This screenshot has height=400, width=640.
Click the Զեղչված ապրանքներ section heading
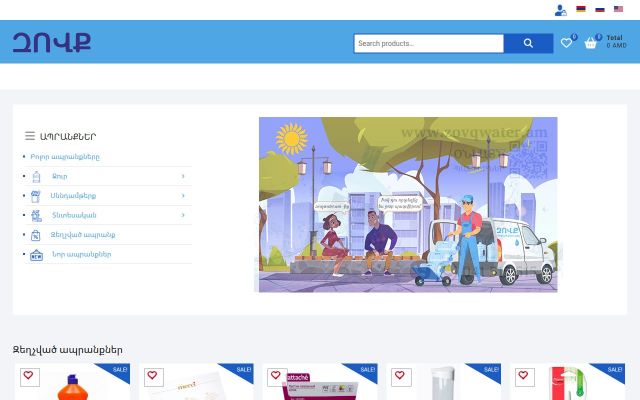point(67,350)
